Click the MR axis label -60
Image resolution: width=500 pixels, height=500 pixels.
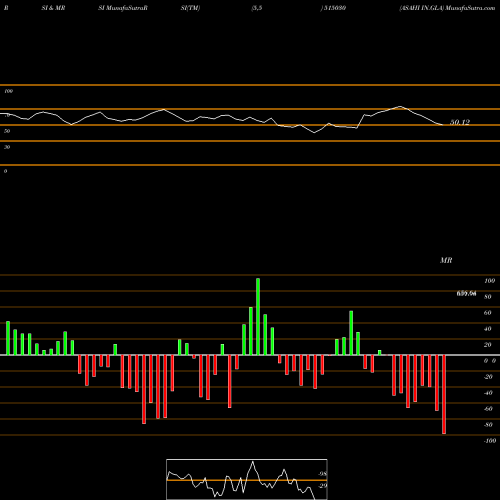click(488, 409)
